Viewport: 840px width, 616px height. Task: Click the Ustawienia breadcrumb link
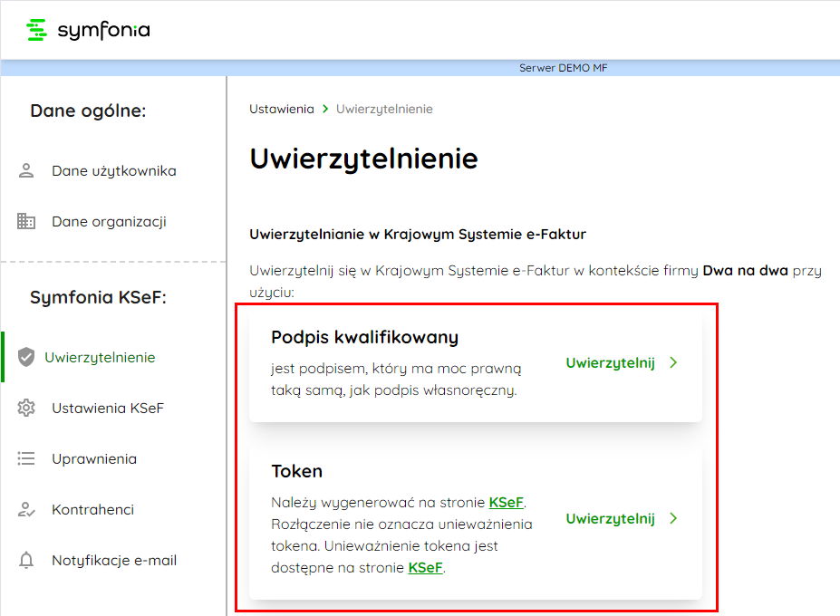pyautogui.click(x=282, y=110)
